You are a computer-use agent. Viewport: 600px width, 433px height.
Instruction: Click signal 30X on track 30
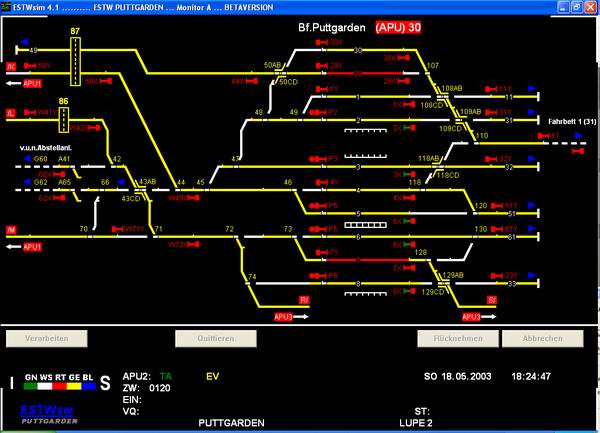click(392, 58)
